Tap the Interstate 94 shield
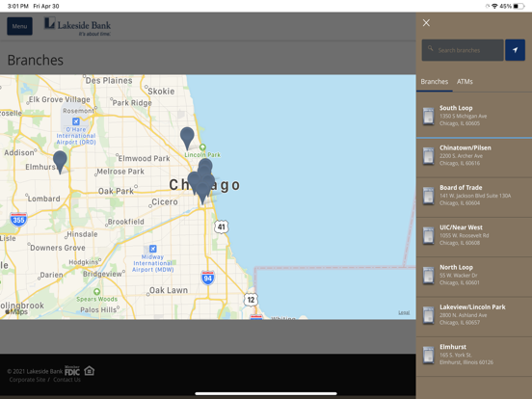The width and height of the screenshot is (532, 399). click(x=207, y=278)
